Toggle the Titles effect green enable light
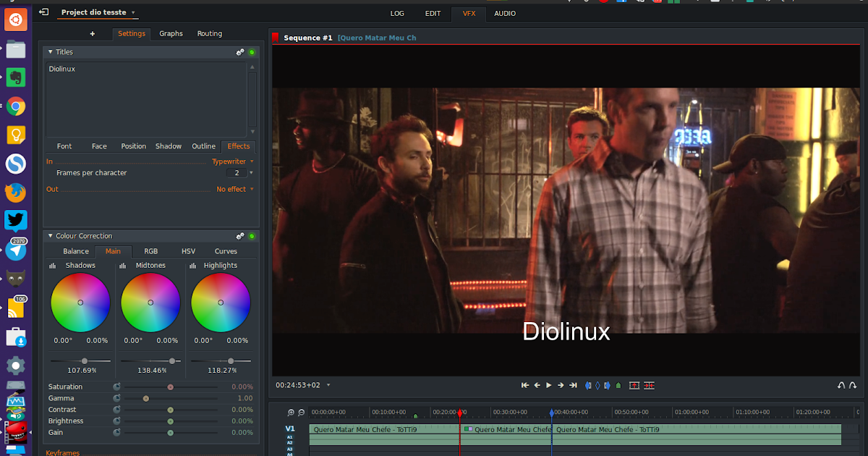 click(x=252, y=52)
